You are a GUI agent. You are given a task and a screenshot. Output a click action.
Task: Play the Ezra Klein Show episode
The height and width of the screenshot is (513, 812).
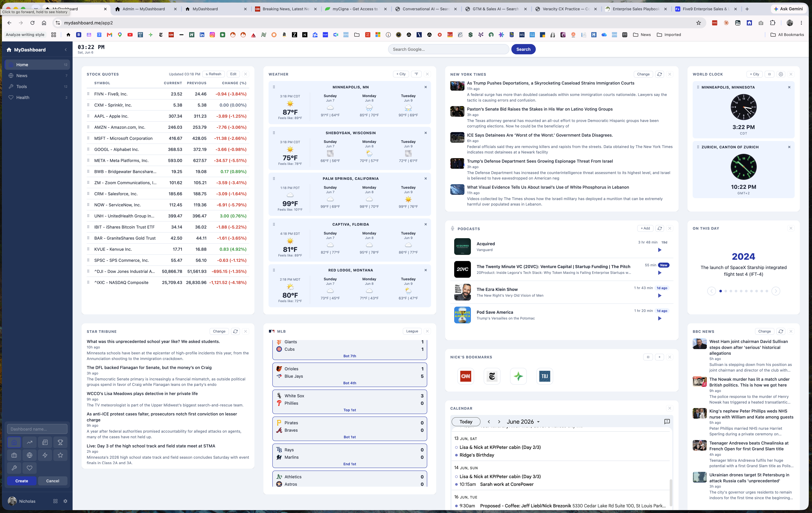click(660, 296)
